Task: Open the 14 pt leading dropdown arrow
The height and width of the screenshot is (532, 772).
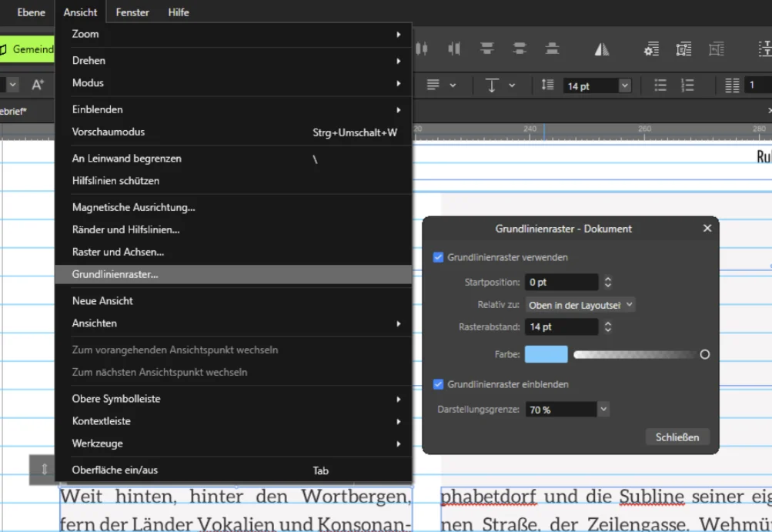Action: click(x=624, y=85)
